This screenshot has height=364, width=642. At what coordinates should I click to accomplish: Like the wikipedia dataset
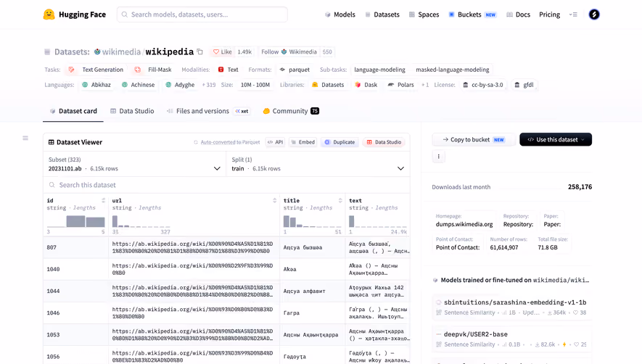222,51
